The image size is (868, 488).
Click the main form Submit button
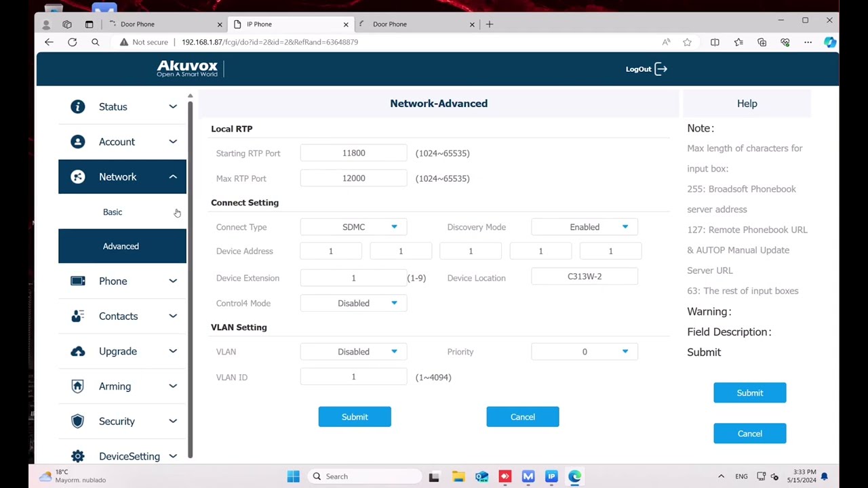tap(355, 417)
